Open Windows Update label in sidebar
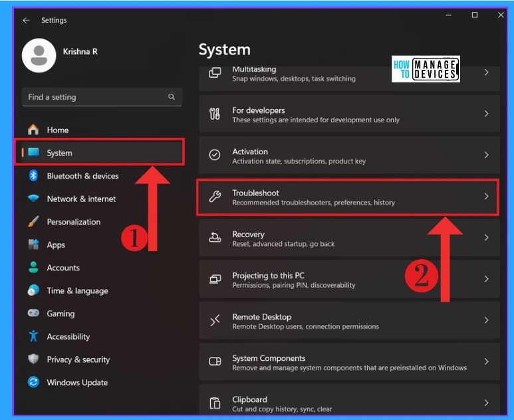The width and height of the screenshot is (514, 420). coord(77,383)
